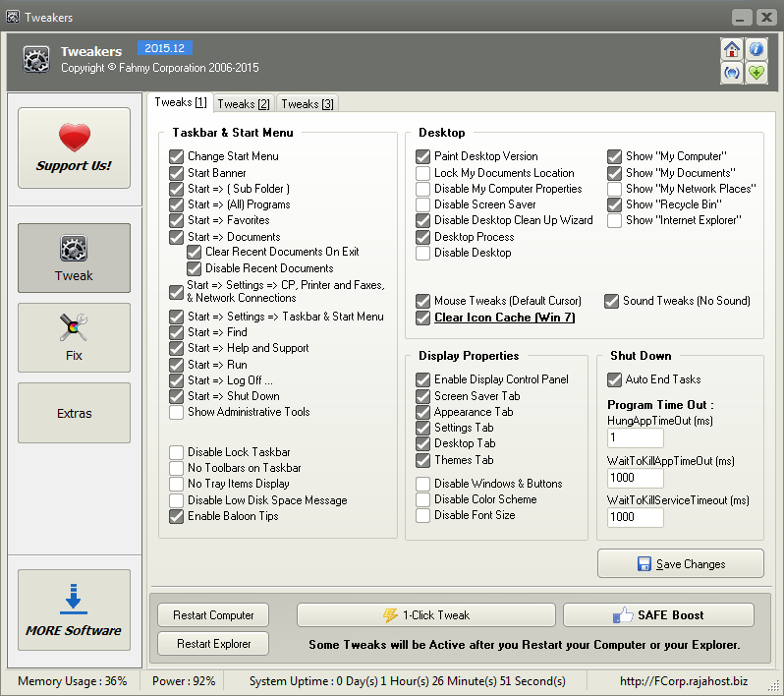This screenshot has width=784, height=696.
Task: Click the SAFE Boost button
Action: [x=658, y=615]
